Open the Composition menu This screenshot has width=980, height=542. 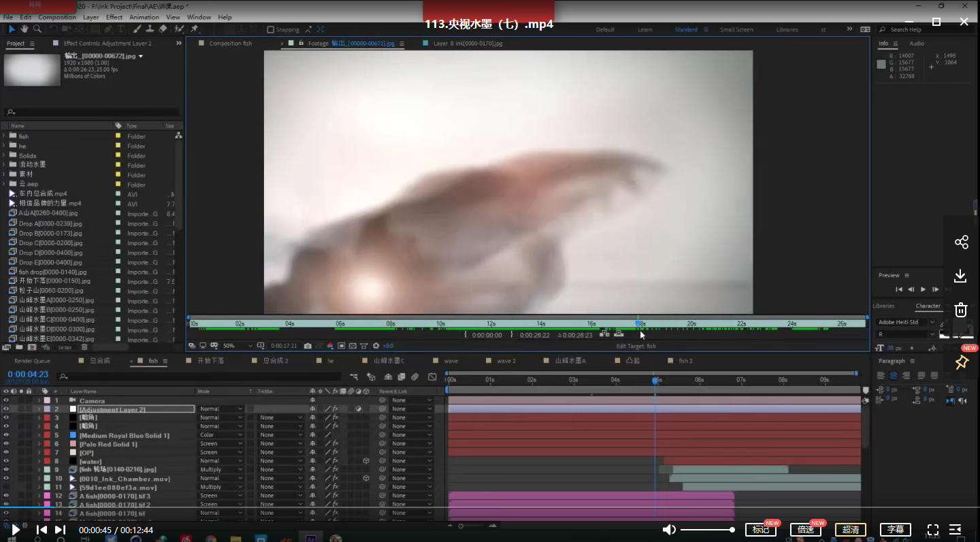pyautogui.click(x=57, y=17)
